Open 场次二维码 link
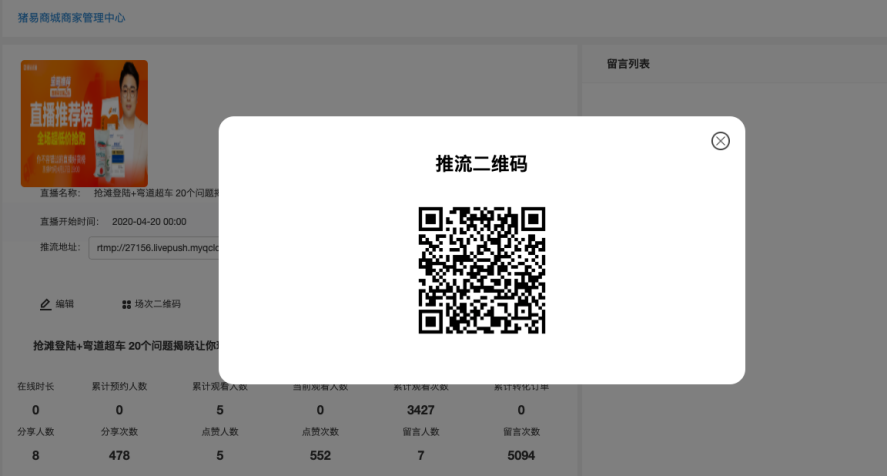 tap(157, 304)
